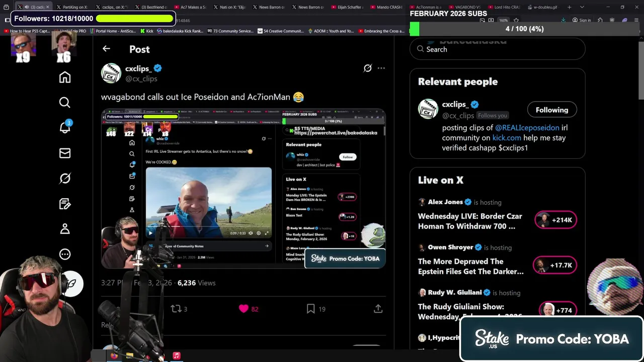644x362 pixels.
Task: Open the More circle icon in sidebar
Action: click(x=65, y=254)
